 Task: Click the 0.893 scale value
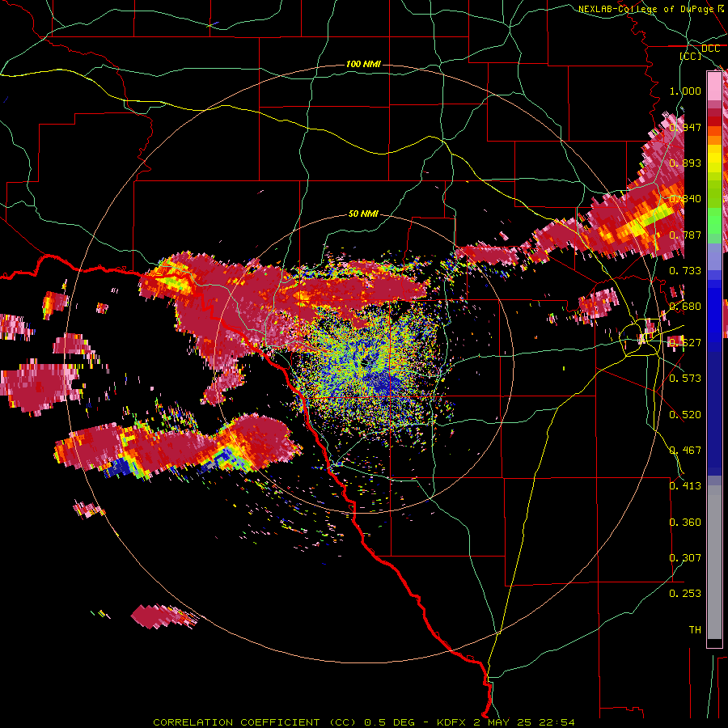[685, 163]
